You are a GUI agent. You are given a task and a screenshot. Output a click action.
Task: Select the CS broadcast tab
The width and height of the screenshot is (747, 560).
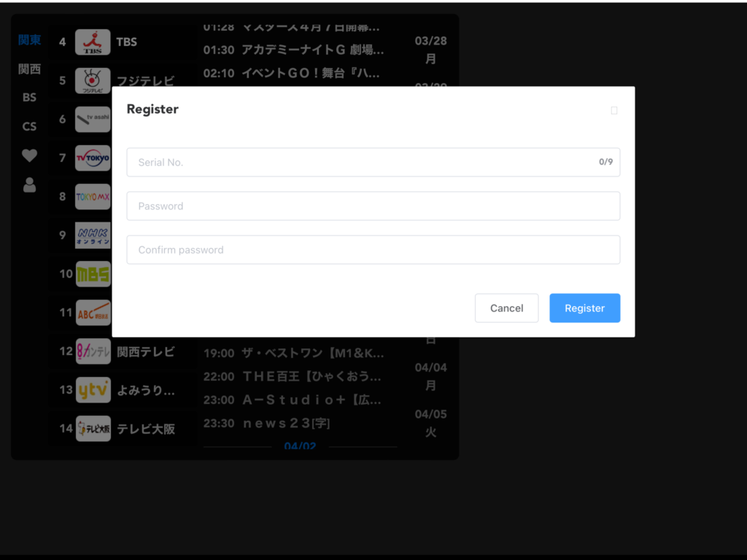pos(29,127)
